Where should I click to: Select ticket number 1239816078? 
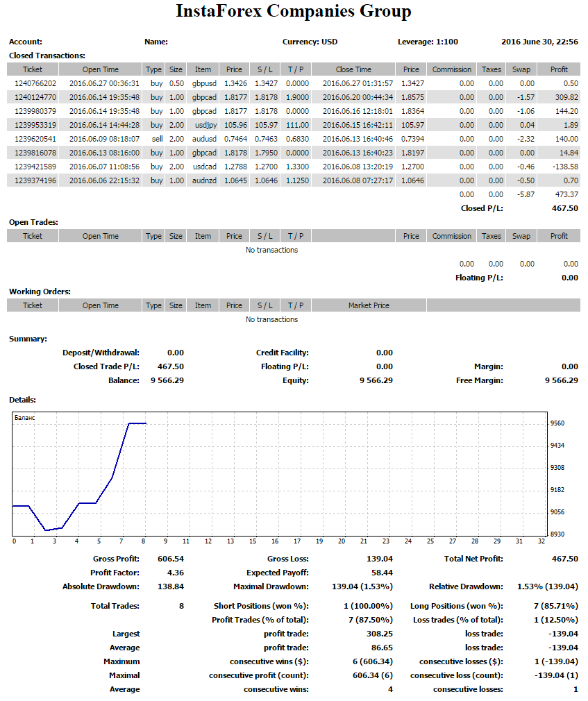(35, 153)
